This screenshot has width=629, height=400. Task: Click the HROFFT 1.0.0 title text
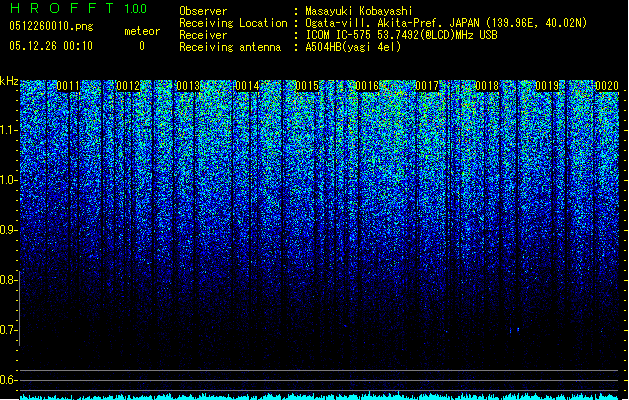[x=78, y=8]
